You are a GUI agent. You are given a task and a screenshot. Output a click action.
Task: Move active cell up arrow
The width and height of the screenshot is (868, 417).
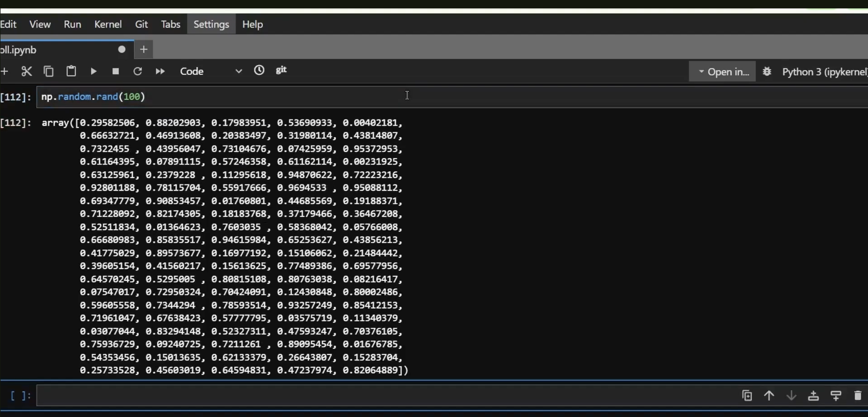(x=769, y=396)
